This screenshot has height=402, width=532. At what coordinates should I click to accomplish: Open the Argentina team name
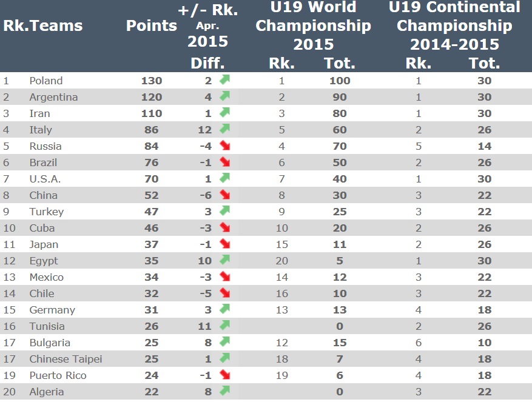click(53, 97)
